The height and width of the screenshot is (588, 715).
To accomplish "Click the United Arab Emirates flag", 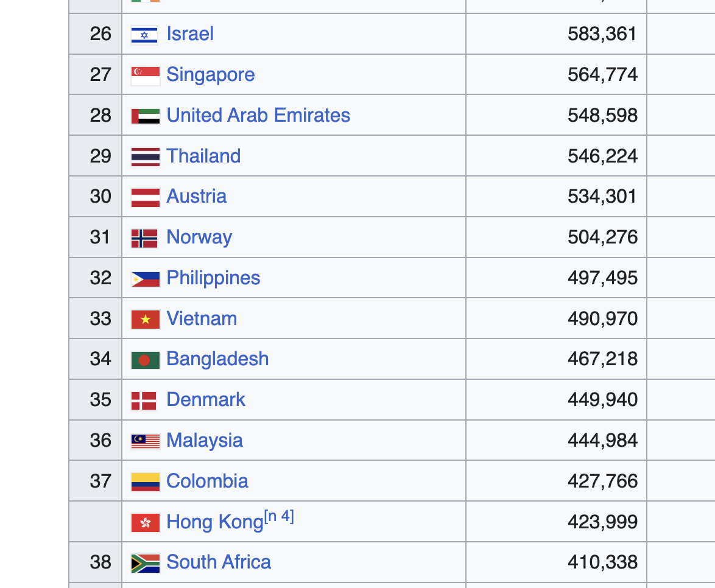I will 146,116.
